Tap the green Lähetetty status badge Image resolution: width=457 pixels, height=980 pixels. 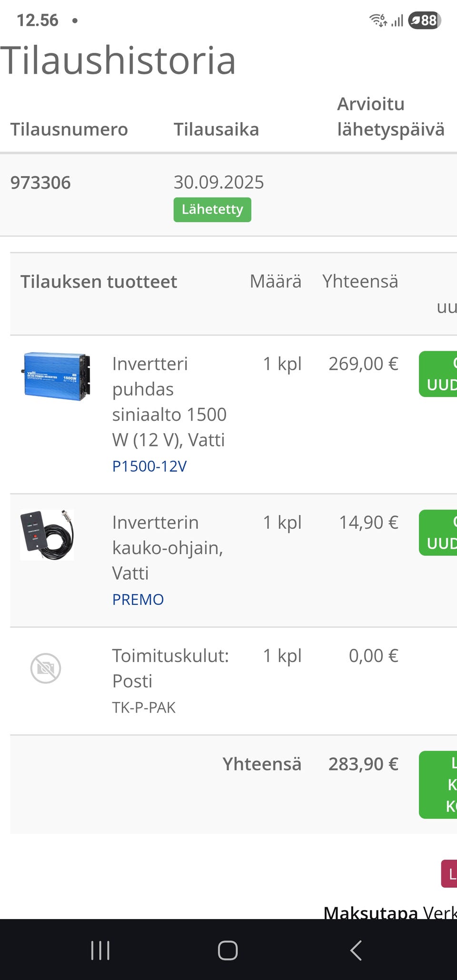pos(212,209)
